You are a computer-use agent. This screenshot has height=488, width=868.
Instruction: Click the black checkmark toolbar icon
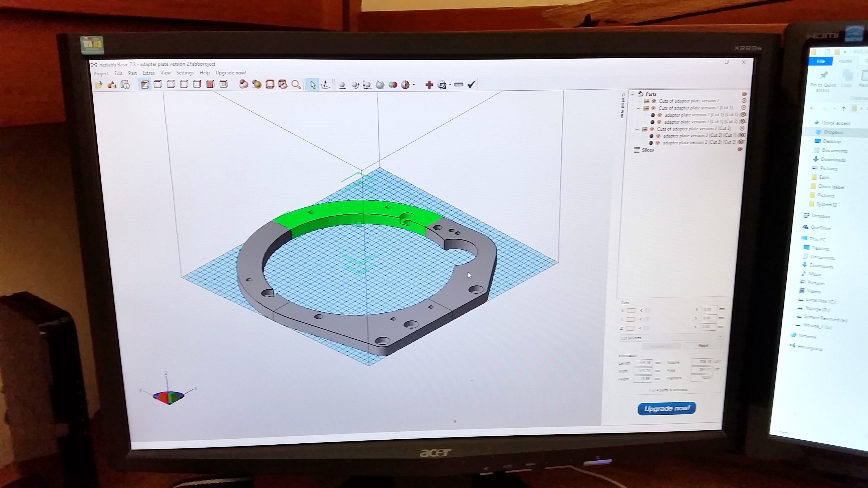click(471, 85)
